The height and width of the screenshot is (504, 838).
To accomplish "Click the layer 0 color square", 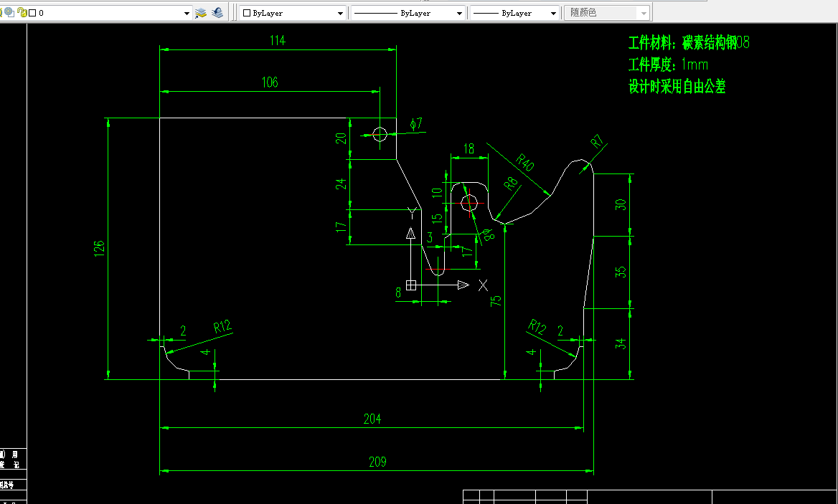I will point(32,13).
